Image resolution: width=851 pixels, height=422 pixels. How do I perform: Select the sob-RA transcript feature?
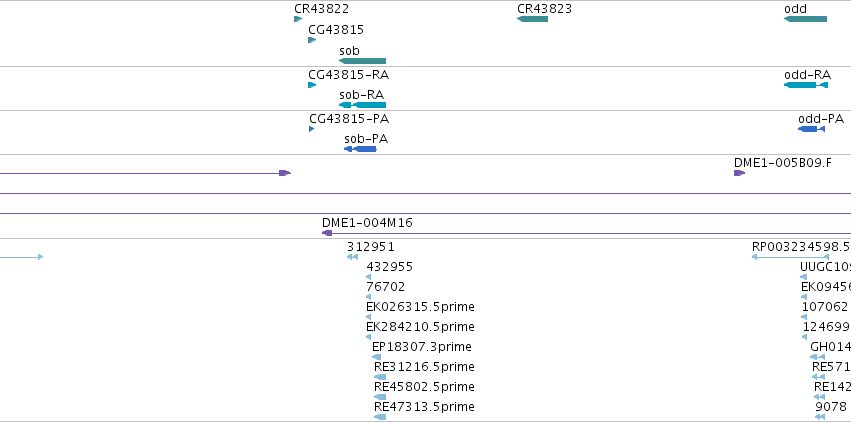(x=363, y=105)
